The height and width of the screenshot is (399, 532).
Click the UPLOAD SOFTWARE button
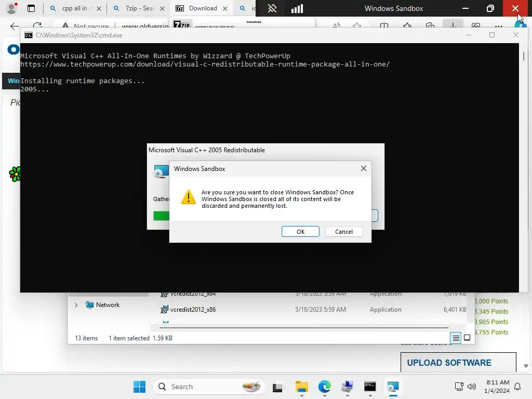tap(458, 363)
